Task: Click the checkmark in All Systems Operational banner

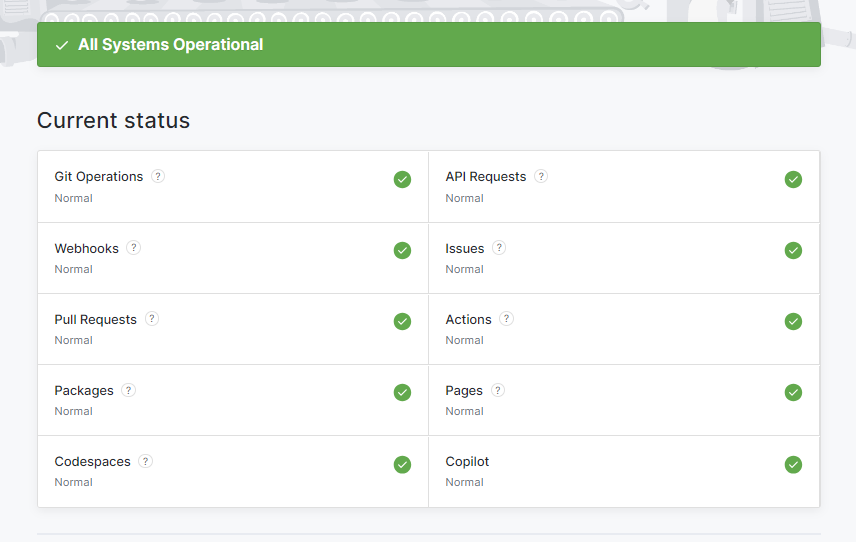Action: [62, 45]
